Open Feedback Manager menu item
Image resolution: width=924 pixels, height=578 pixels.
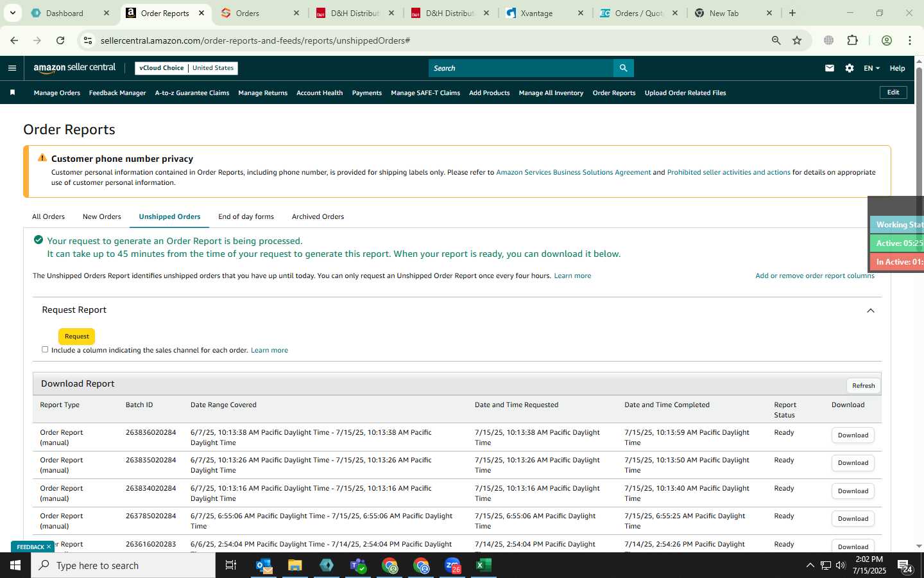(x=117, y=93)
